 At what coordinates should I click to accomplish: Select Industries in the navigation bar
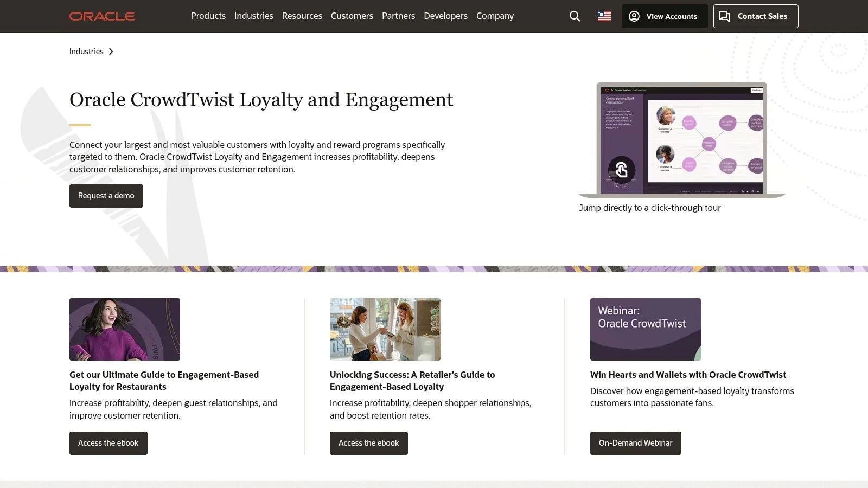click(253, 16)
